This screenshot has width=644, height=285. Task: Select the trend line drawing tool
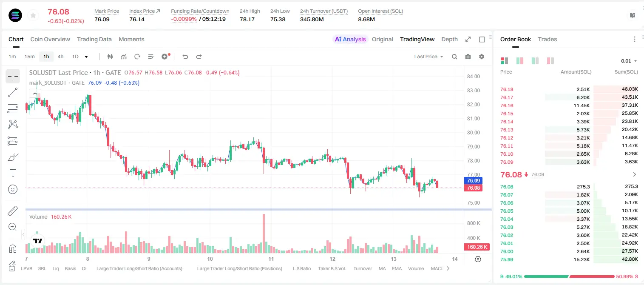click(13, 92)
